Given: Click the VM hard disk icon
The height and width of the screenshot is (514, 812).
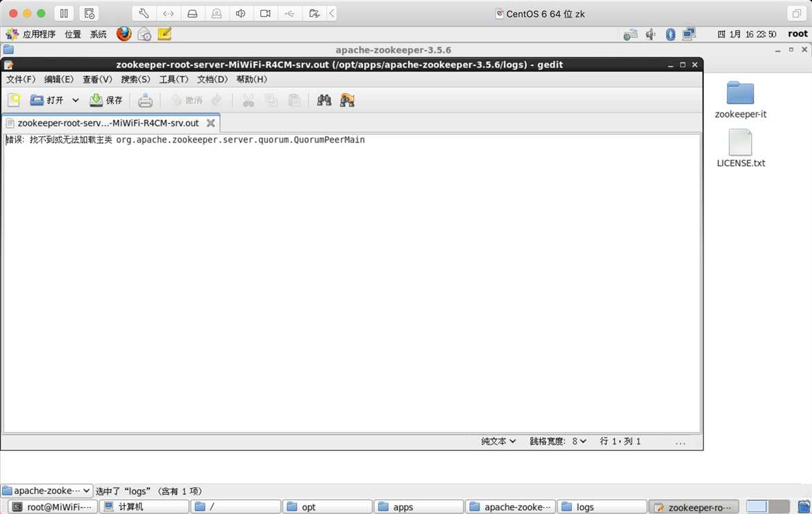Looking at the screenshot, I should (x=192, y=13).
